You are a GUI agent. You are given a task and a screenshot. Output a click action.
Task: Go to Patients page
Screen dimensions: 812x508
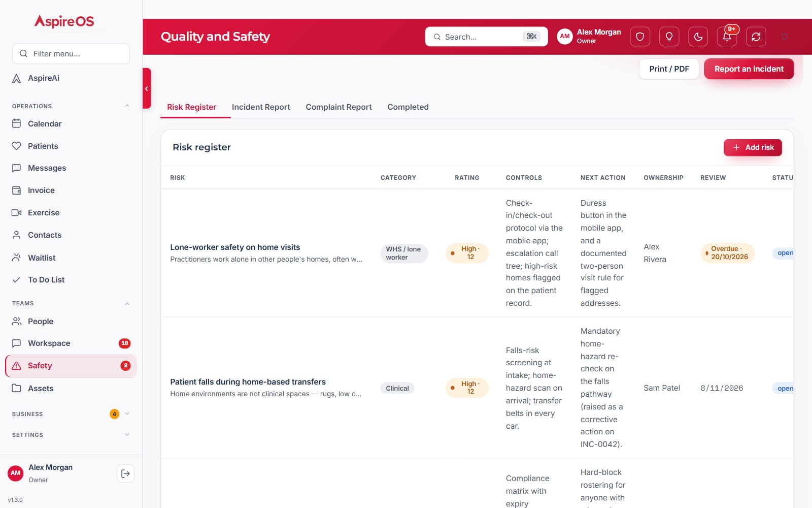[71, 146]
